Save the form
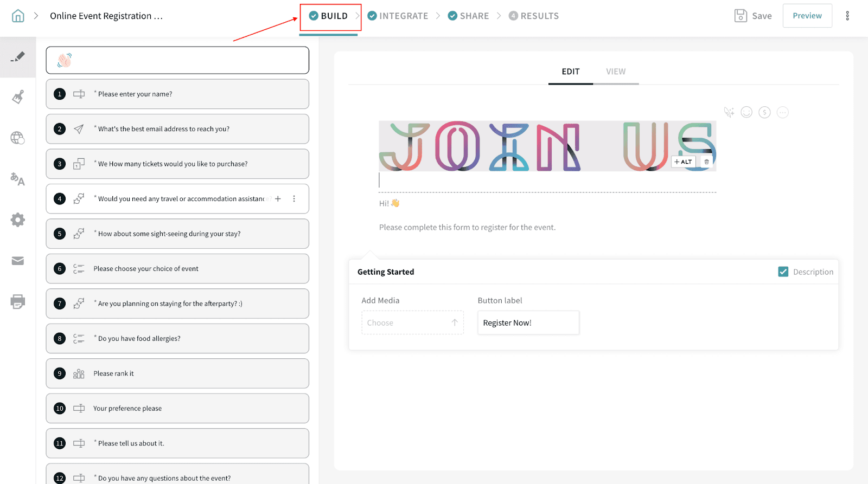 click(x=753, y=16)
